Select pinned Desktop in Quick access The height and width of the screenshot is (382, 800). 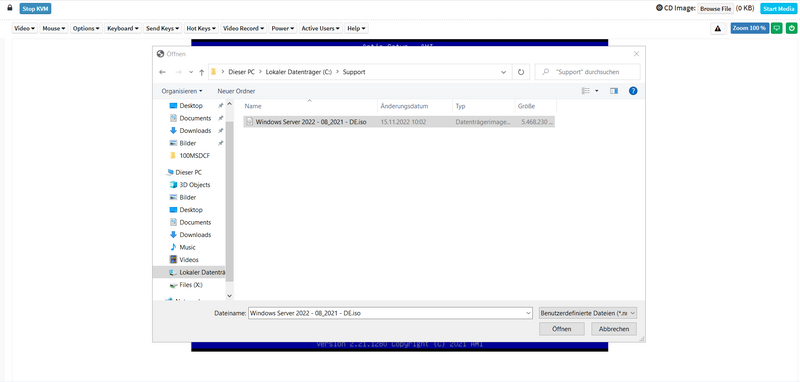[x=191, y=106]
